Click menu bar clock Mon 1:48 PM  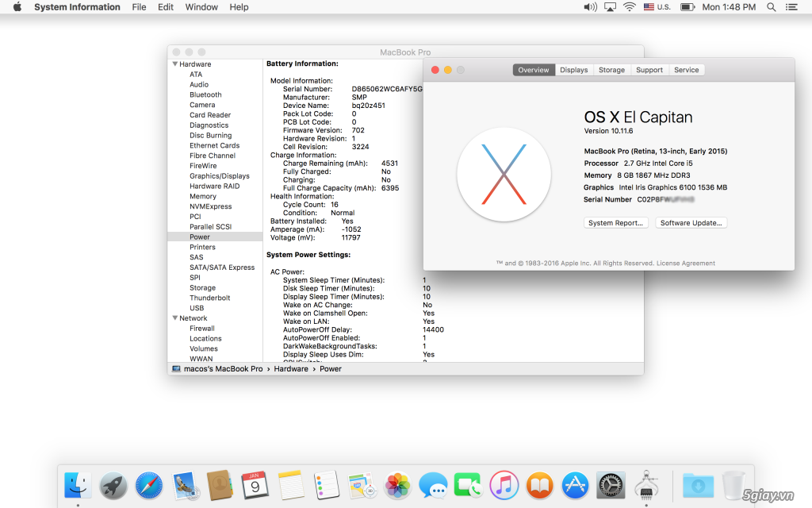pos(729,7)
